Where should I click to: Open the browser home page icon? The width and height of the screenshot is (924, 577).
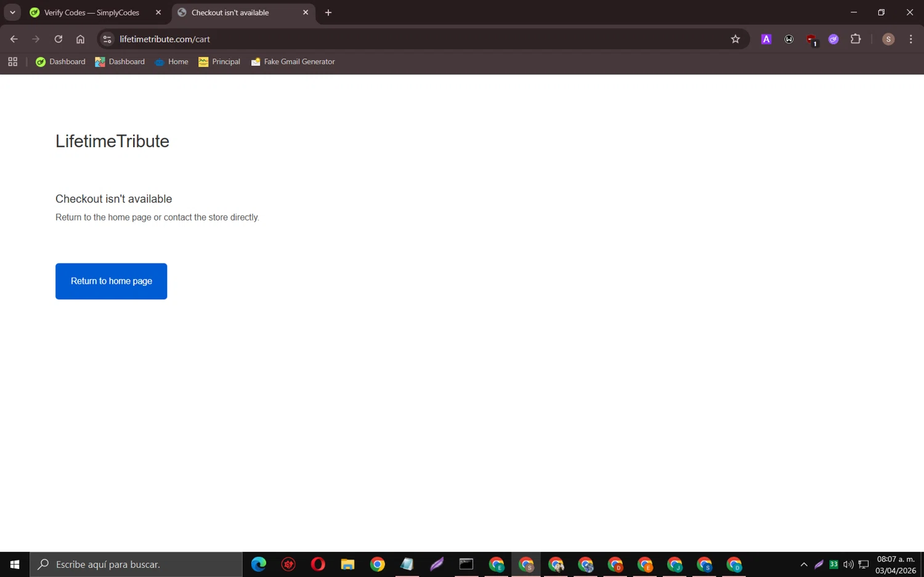point(80,39)
